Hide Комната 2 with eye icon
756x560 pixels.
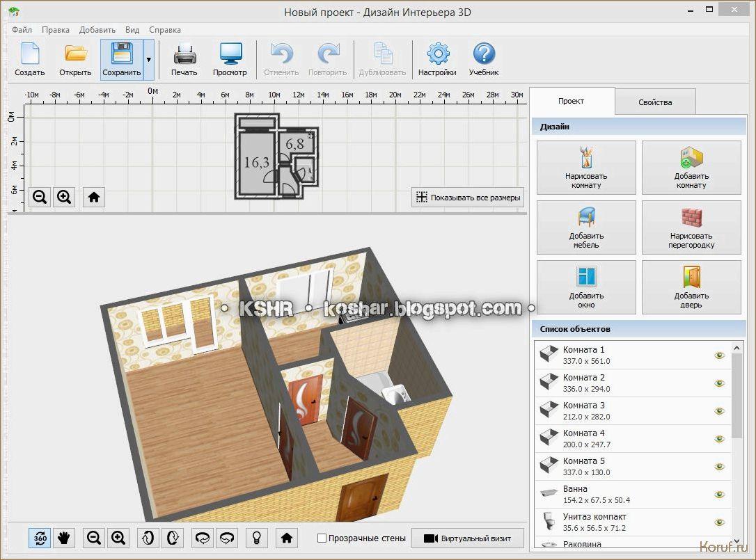click(x=719, y=383)
